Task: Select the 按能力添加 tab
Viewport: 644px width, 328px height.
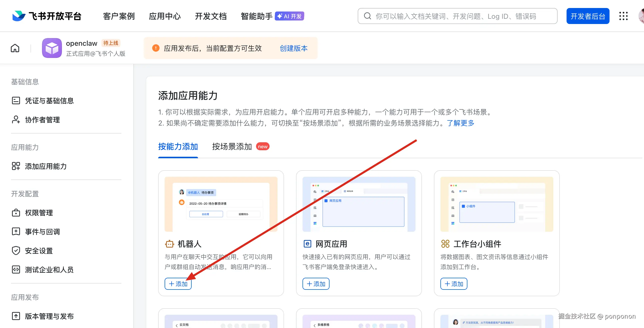Action: pos(178,146)
